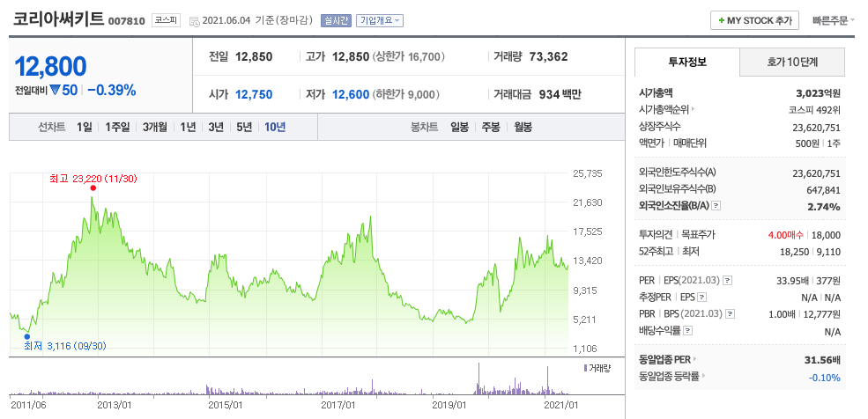
Task: Click the 25,735 price axis label
Action: pyautogui.click(x=587, y=173)
